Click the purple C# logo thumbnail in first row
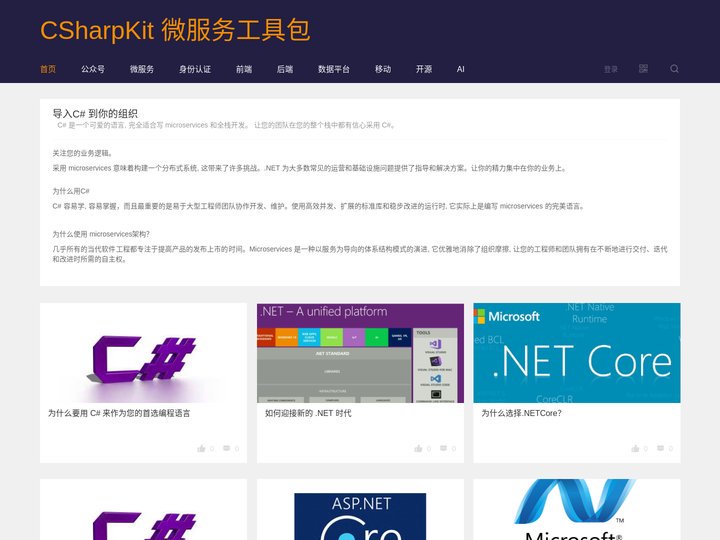Viewport: 720px width, 540px height. point(143,353)
